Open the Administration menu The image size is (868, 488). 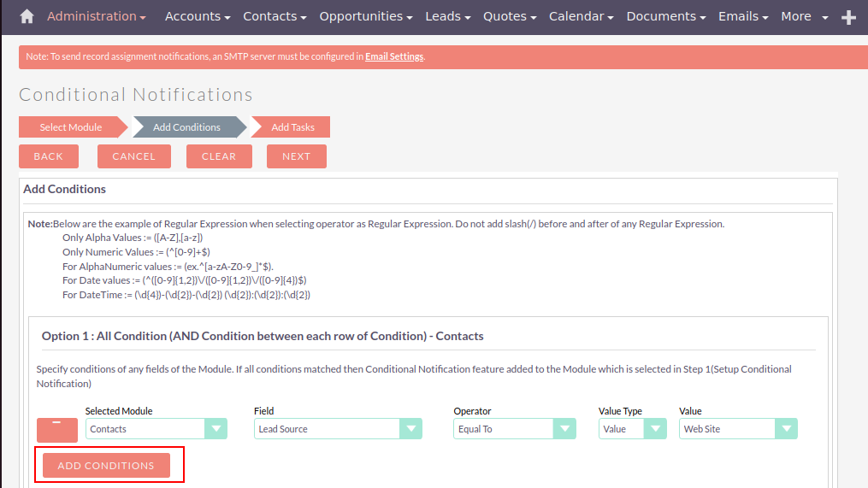96,17
